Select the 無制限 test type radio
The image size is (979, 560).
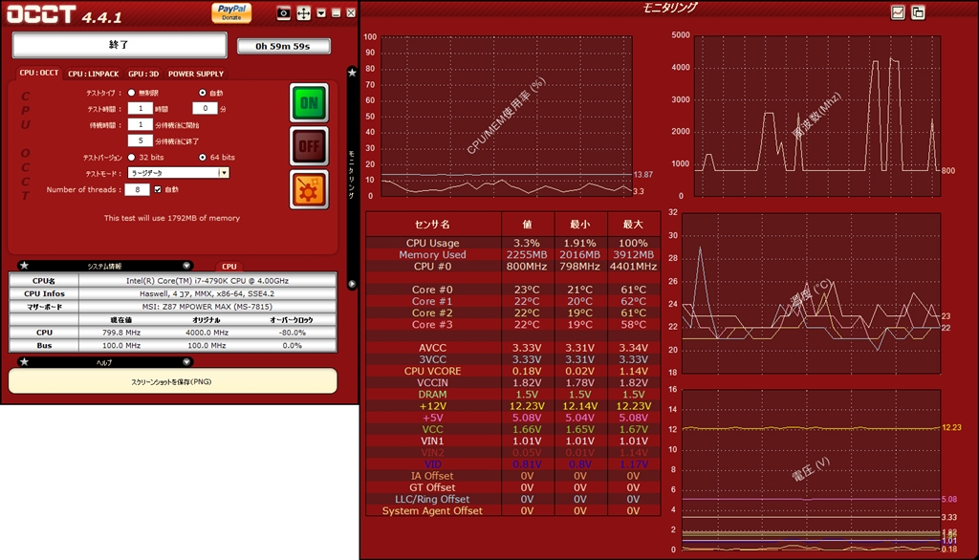[131, 93]
